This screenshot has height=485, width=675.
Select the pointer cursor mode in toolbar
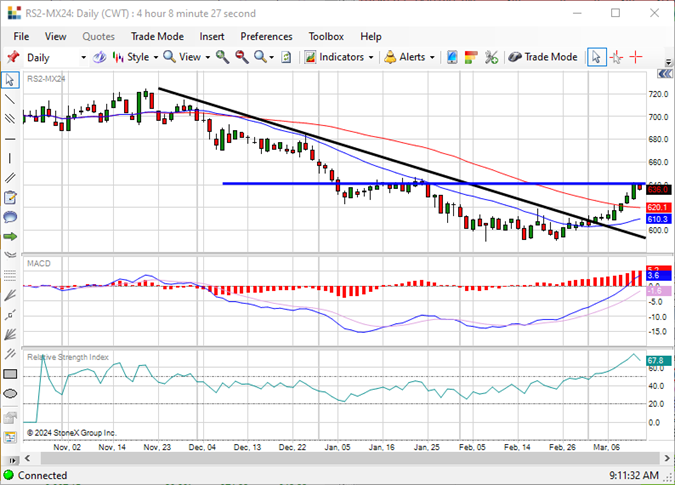(597, 57)
